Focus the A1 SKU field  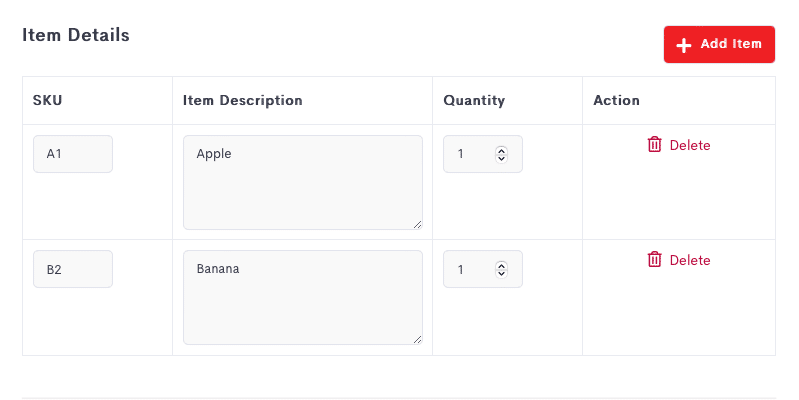pyautogui.click(x=73, y=154)
